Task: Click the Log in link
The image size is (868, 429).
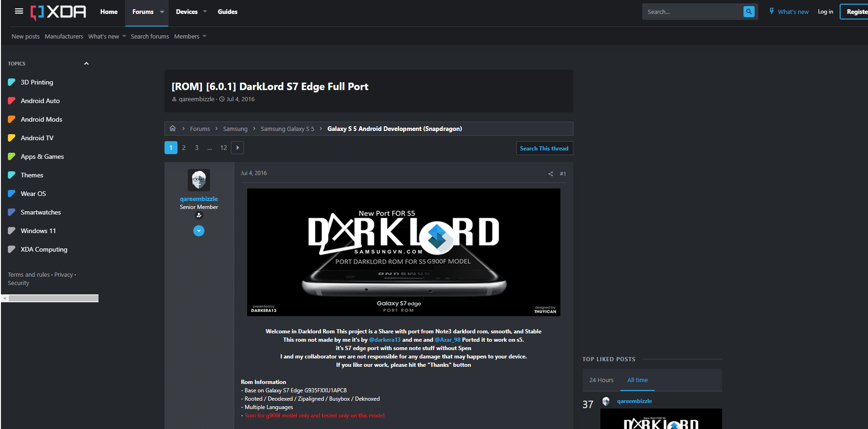Action: (x=825, y=12)
